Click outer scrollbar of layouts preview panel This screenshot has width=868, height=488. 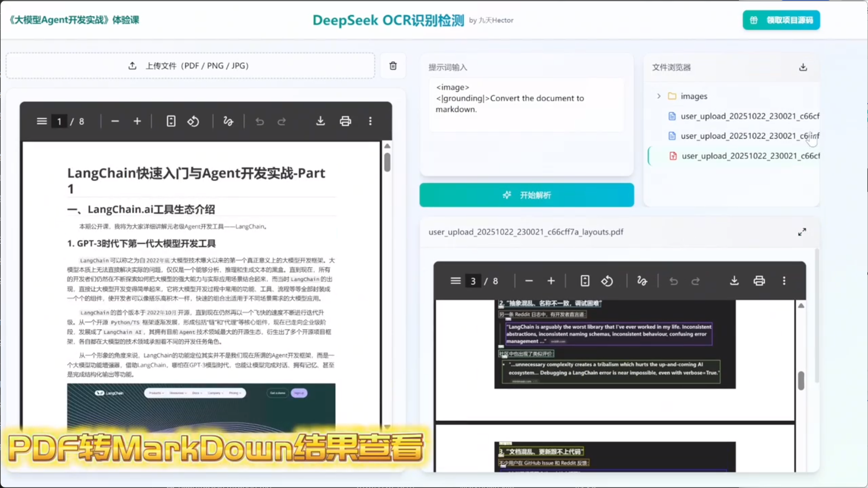816,316
